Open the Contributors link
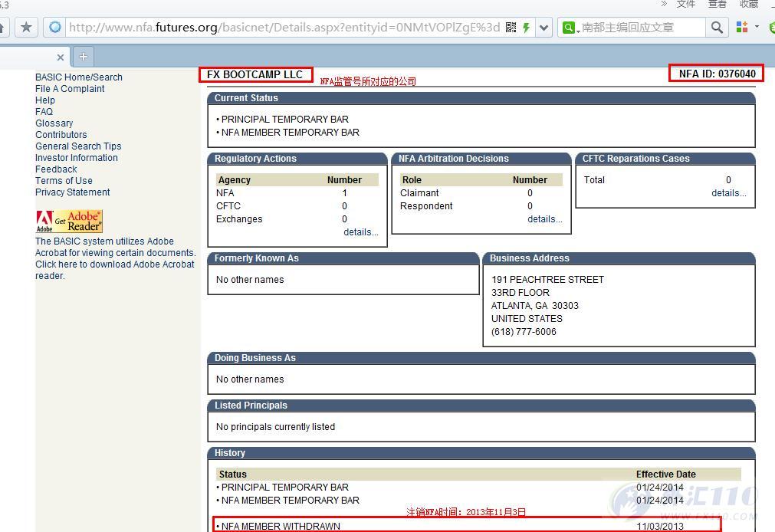The image size is (775, 532). 61,134
